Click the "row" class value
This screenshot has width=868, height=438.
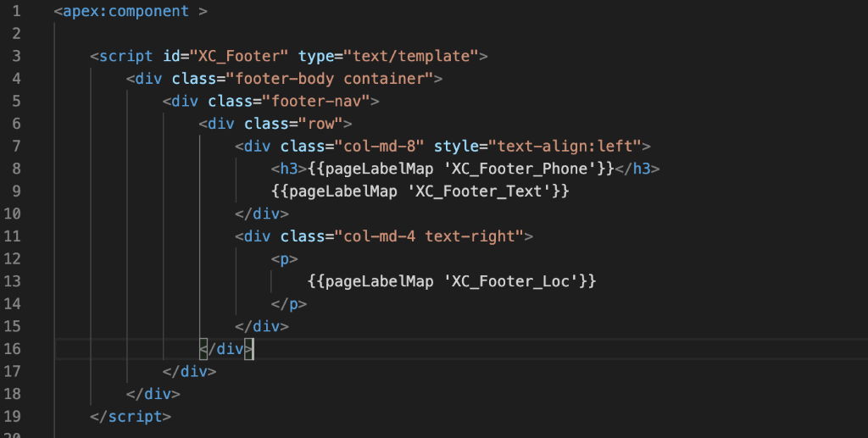[320, 124]
